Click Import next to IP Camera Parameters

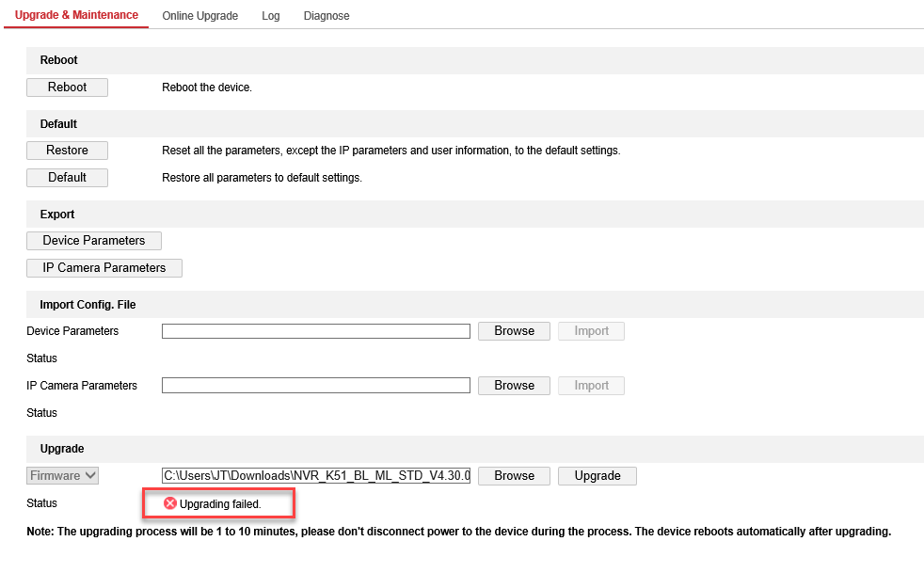591,386
